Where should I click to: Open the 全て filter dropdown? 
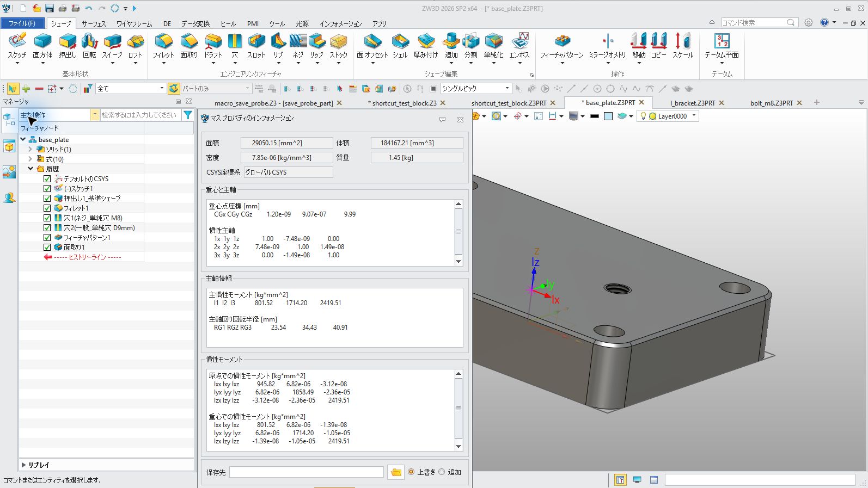point(162,88)
